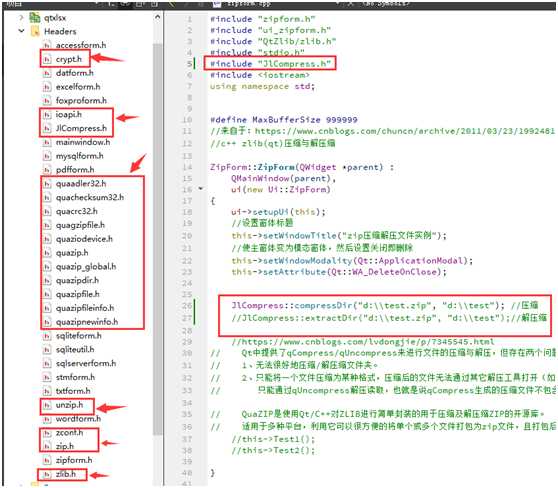Open quaziodevice.h header
The height and width of the screenshot is (488, 558).
[x=84, y=239]
